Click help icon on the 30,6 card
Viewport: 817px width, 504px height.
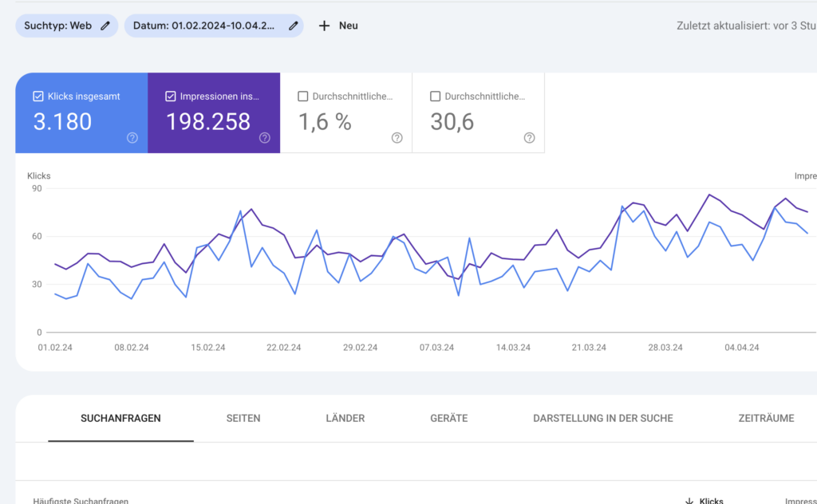[529, 138]
